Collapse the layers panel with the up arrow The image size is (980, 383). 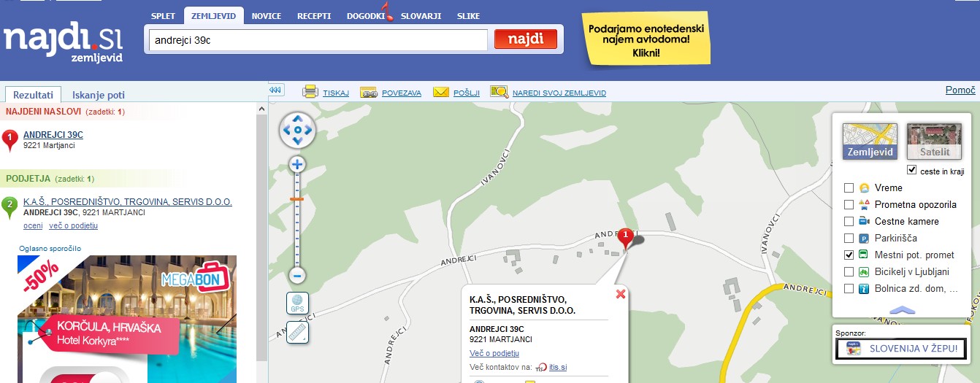[x=903, y=310]
